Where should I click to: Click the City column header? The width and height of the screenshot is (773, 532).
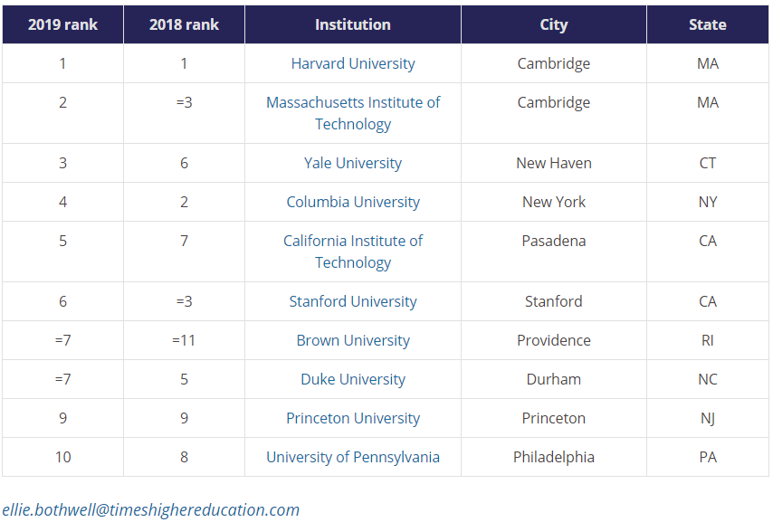(554, 24)
